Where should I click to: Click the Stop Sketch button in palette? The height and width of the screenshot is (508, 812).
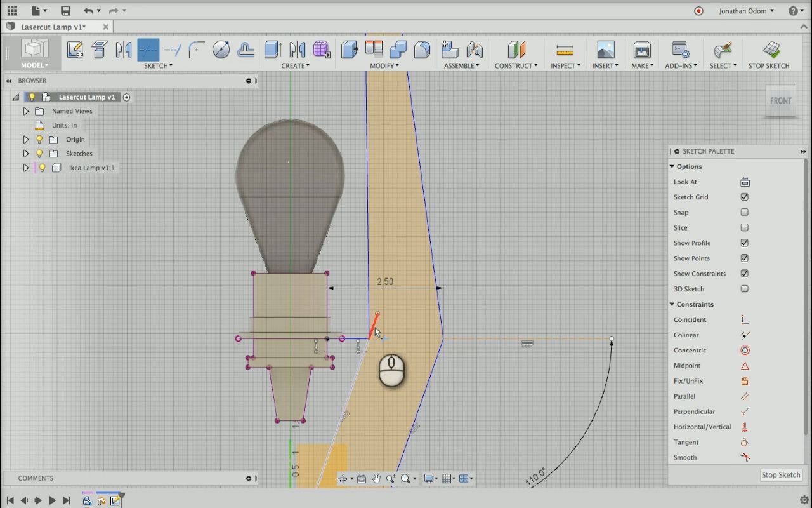(x=780, y=475)
